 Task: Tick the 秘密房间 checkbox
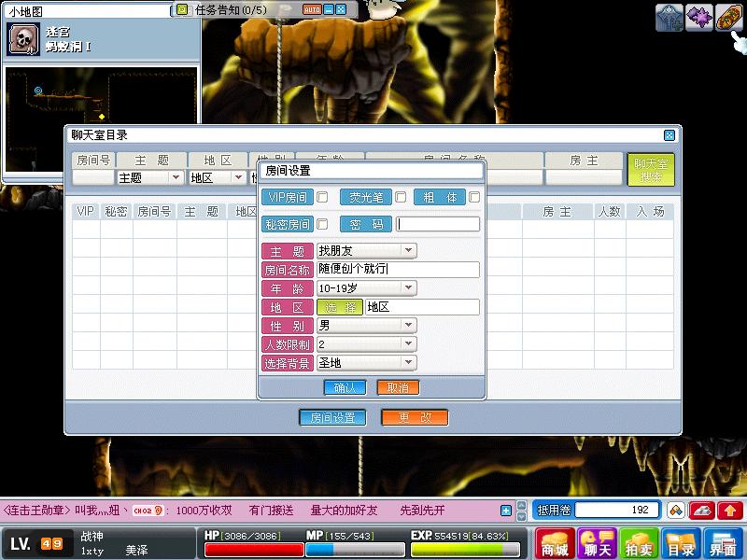pyautogui.click(x=322, y=224)
